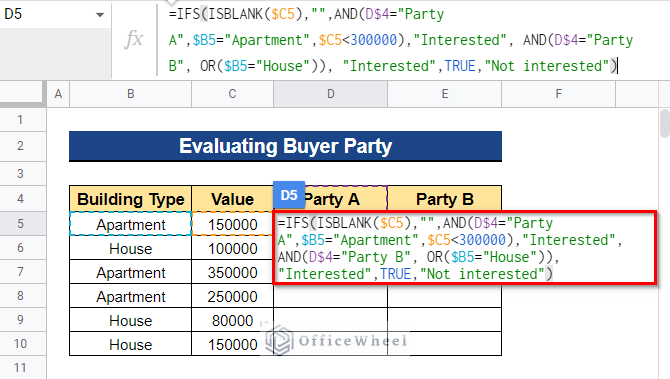Click cell B6 containing House
670x379 pixels.
click(131, 248)
